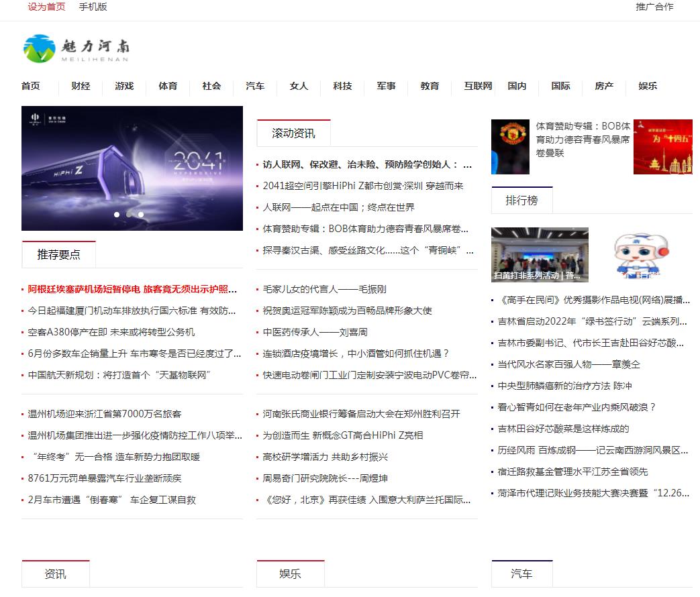Viewport: 700px width, 597px height.
Task: Open the 体育 navigation item
Action: point(168,86)
